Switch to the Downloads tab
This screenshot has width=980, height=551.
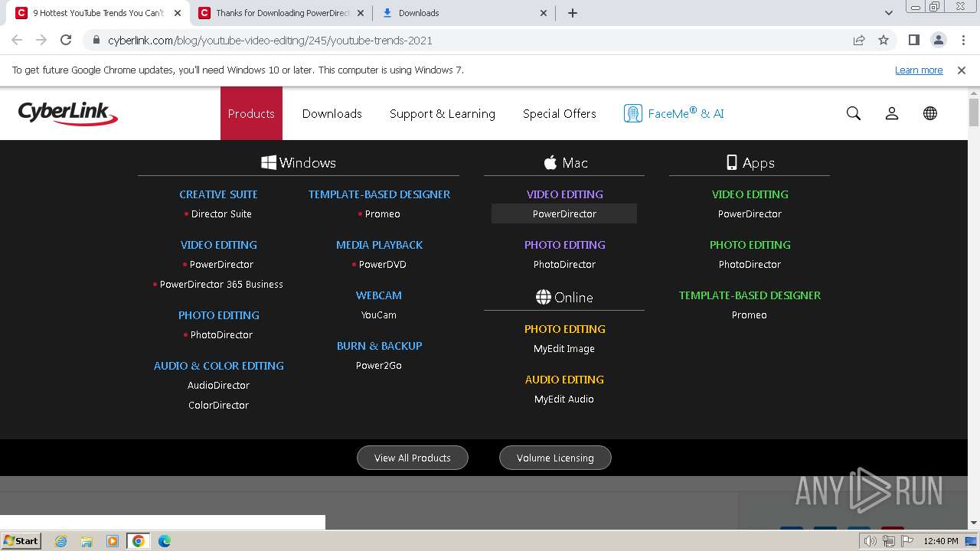(465, 13)
